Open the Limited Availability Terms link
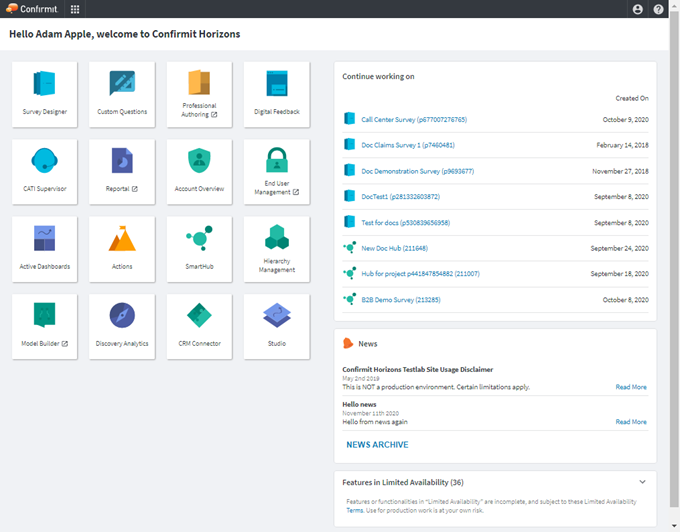 click(354, 510)
